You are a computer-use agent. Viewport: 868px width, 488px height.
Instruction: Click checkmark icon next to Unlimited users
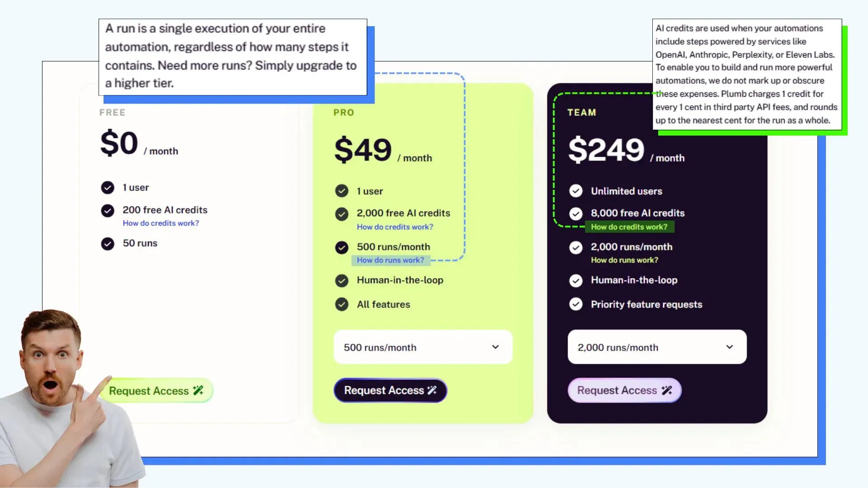coord(576,191)
